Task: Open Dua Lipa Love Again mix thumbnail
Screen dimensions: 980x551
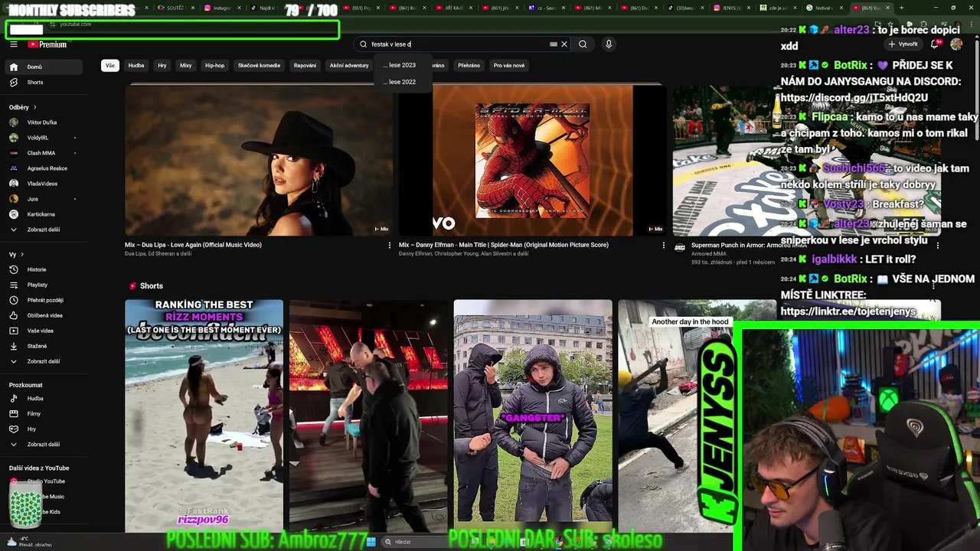Action: (x=259, y=160)
